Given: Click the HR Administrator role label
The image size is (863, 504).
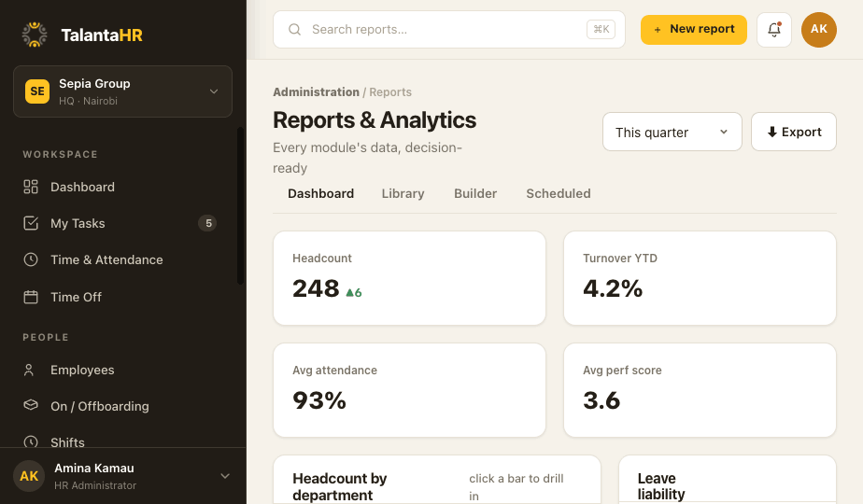Looking at the screenshot, I should 95,485.
